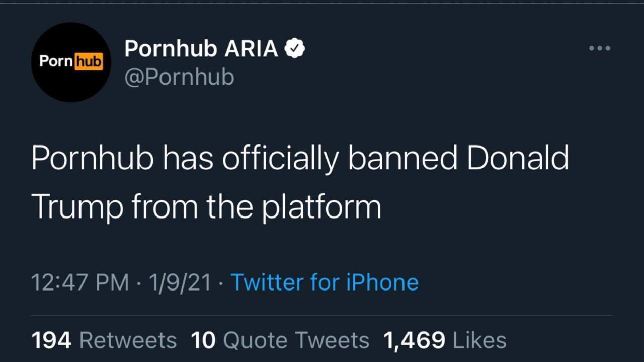
Task: Open the Twitter for iPhone source link
Action: (x=324, y=282)
